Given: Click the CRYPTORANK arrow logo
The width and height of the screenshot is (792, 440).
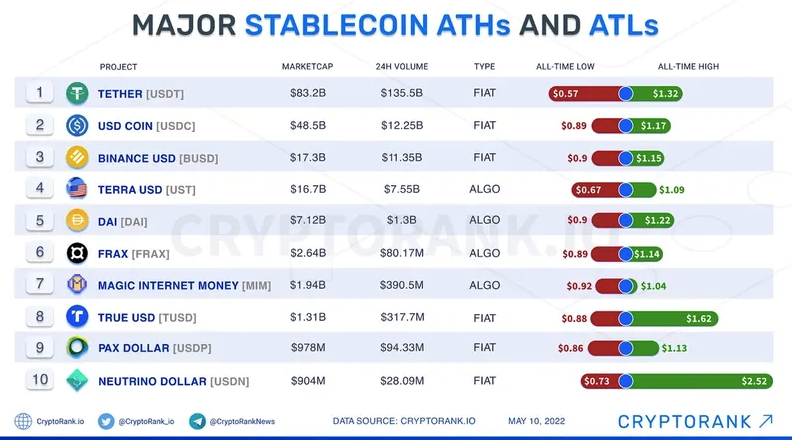Looking at the screenshot, I should click(x=696, y=421).
